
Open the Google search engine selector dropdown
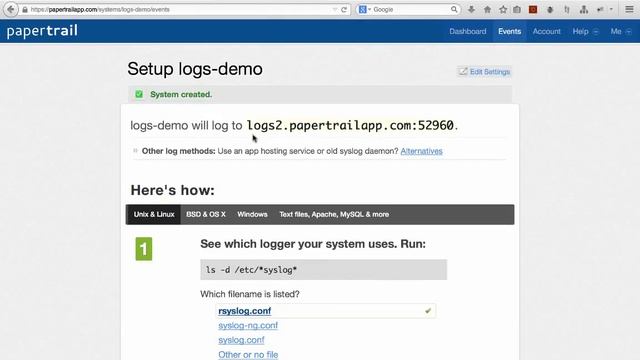(364, 9)
